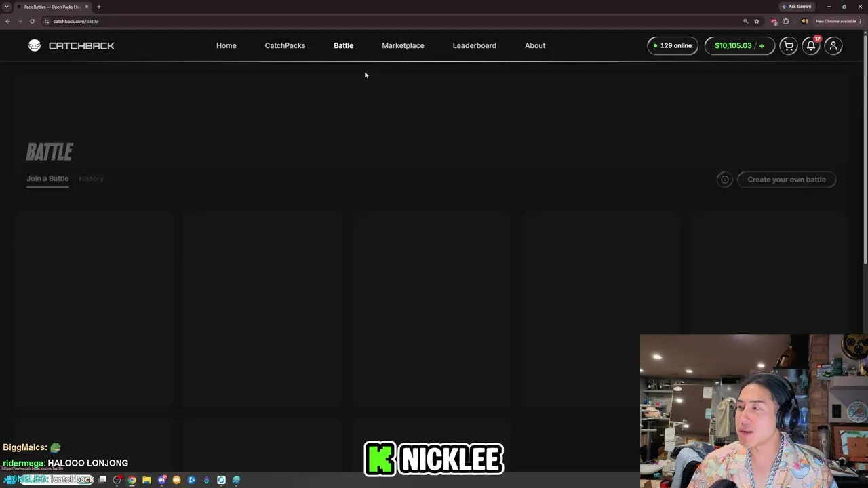Open the zoom magnifier in the address bar

(745, 21)
